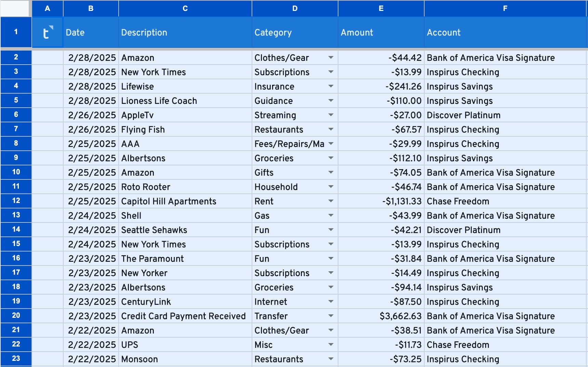Select row 20 header number

point(16,315)
